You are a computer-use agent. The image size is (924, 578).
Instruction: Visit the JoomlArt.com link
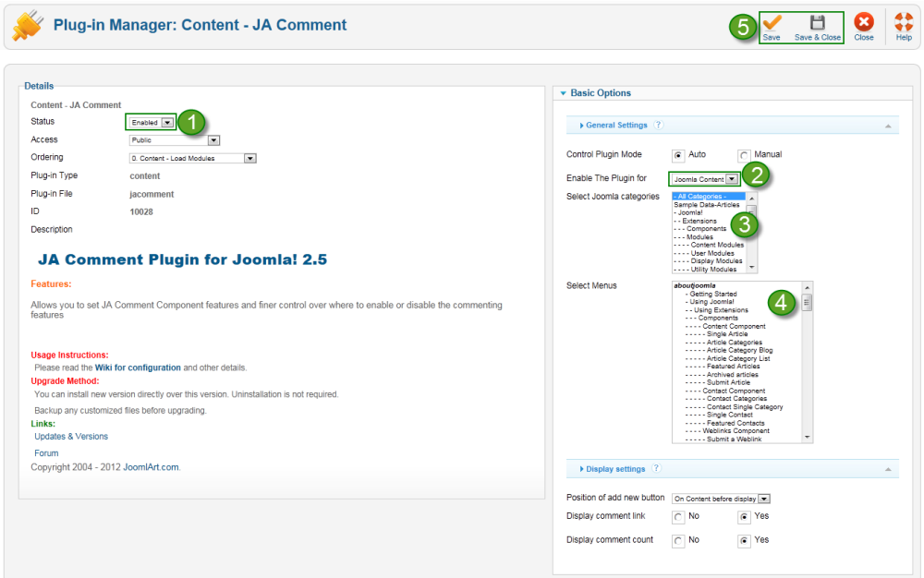pyautogui.click(x=151, y=467)
